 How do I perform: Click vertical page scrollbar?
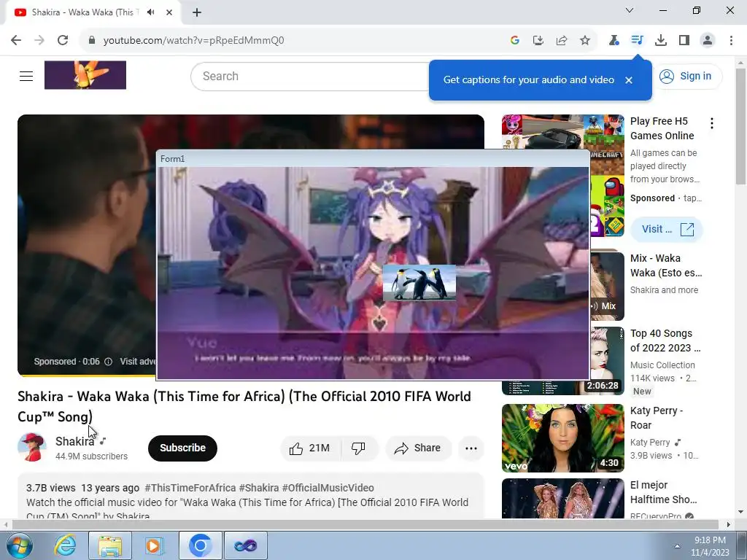click(740, 126)
